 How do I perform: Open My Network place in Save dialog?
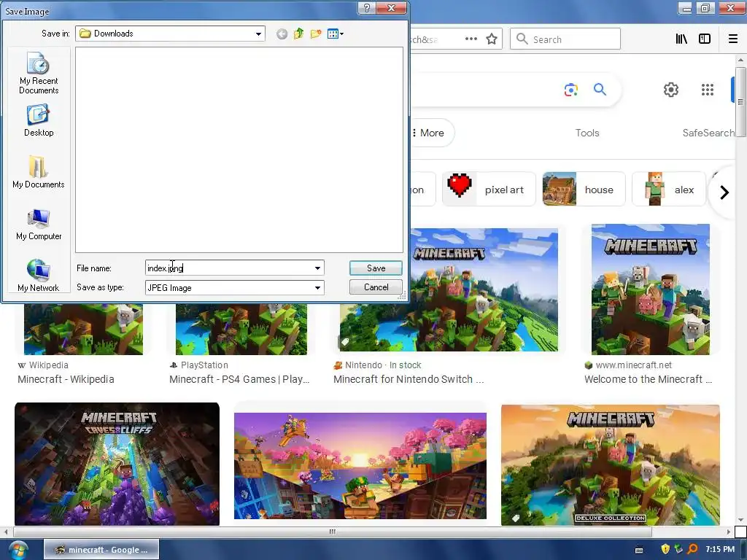[39, 275]
